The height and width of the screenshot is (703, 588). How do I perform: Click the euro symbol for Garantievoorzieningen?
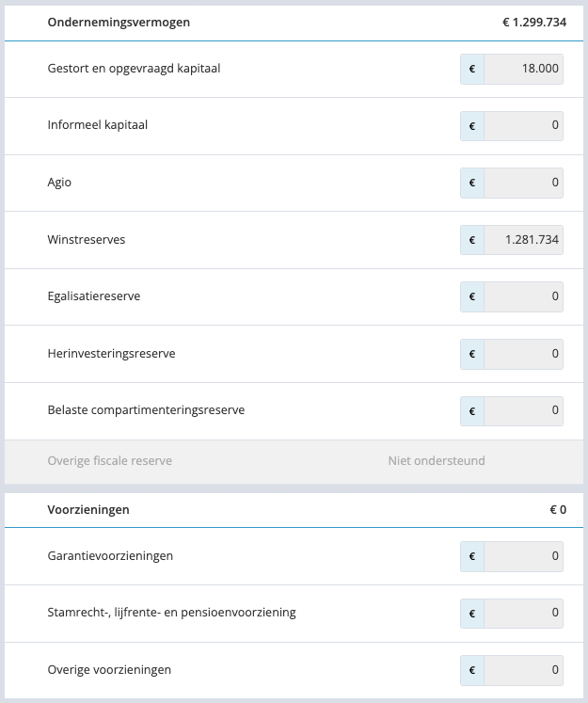(x=472, y=556)
